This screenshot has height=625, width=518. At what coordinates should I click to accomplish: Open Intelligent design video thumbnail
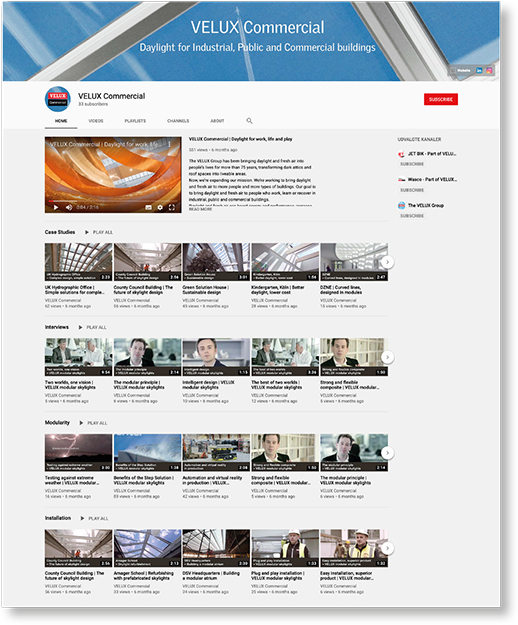coord(216,357)
